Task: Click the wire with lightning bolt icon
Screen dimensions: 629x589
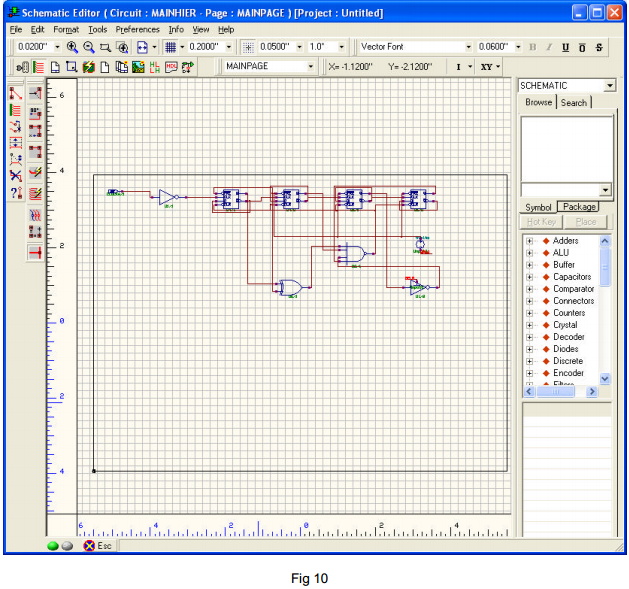Action: click(35, 173)
